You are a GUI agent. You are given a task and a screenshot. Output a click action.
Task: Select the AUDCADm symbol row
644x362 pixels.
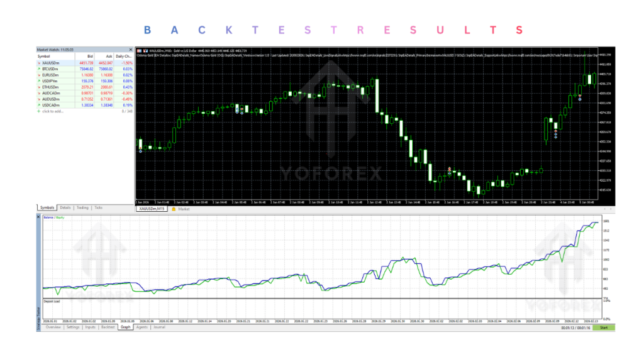click(85, 93)
